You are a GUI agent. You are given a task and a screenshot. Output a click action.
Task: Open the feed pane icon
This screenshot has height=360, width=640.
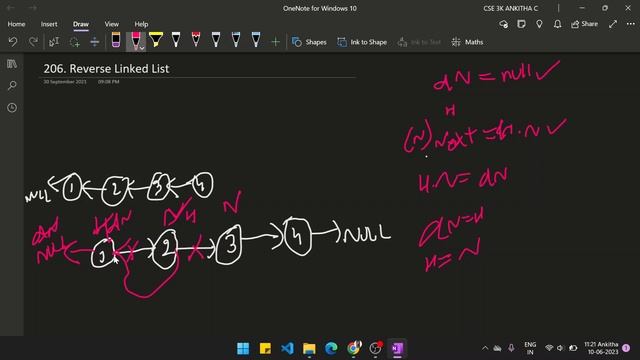pyautogui.click(x=521, y=24)
